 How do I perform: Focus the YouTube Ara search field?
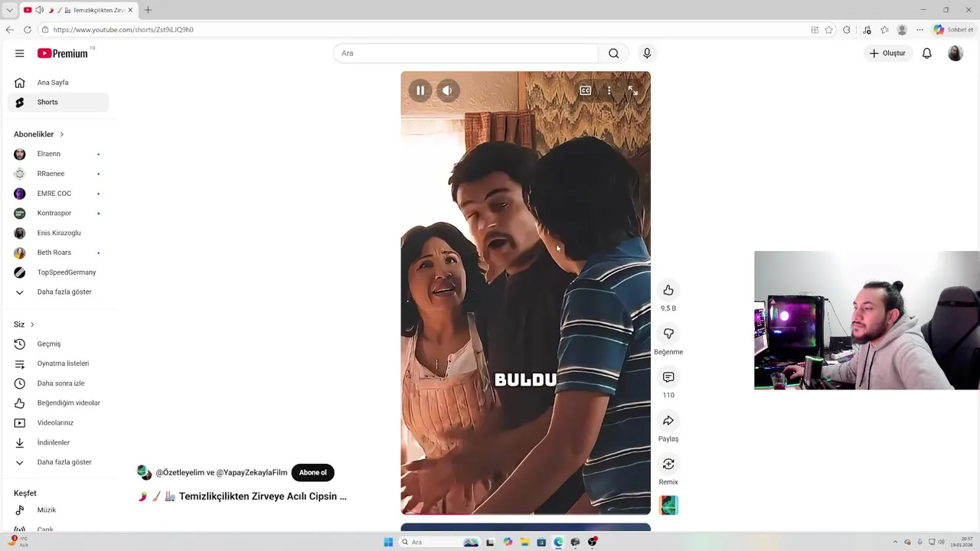465,54
